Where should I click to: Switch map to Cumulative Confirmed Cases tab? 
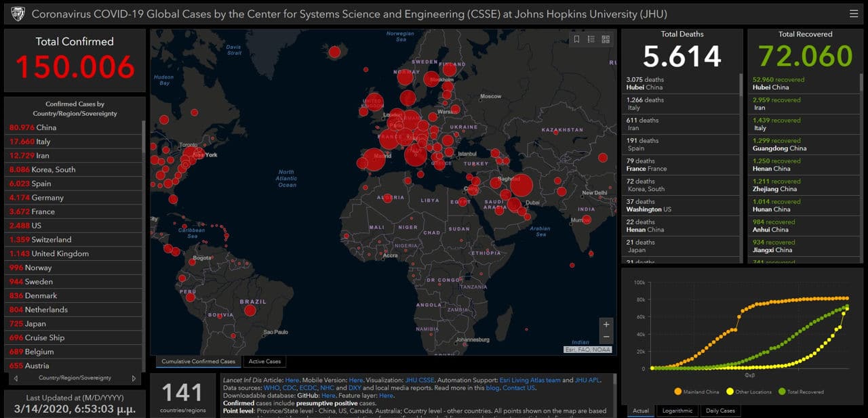click(x=198, y=361)
